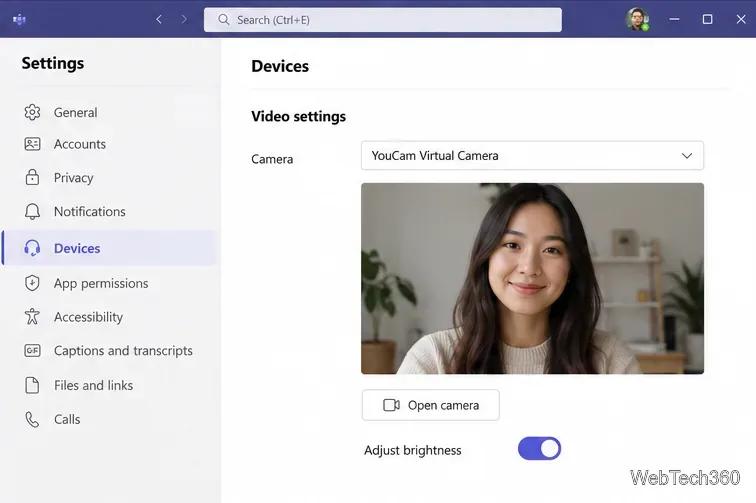Minimize the Teams window
Viewport: 756px width, 503px height.
click(x=674, y=19)
